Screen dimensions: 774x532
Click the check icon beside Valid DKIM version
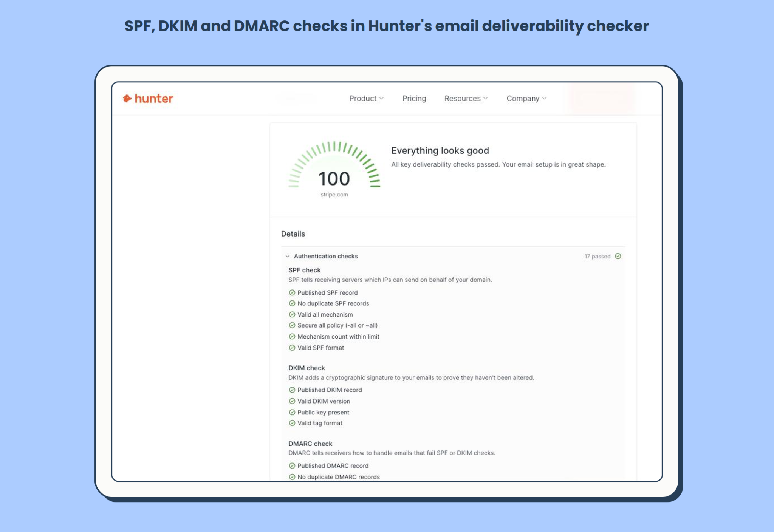(x=292, y=401)
